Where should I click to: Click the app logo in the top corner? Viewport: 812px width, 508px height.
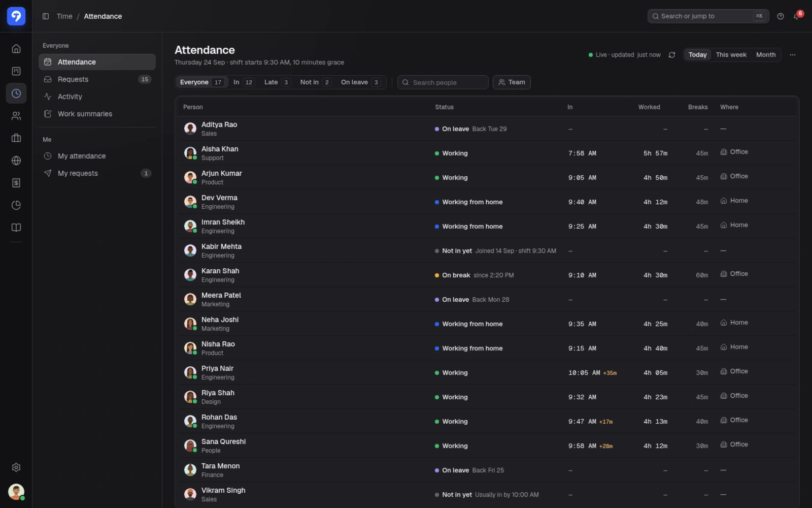(16, 16)
